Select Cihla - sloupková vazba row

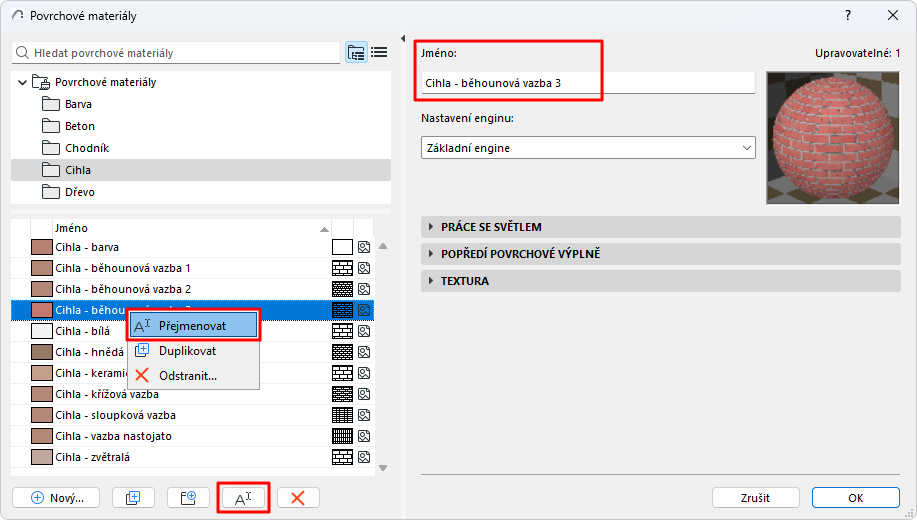point(192,415)
